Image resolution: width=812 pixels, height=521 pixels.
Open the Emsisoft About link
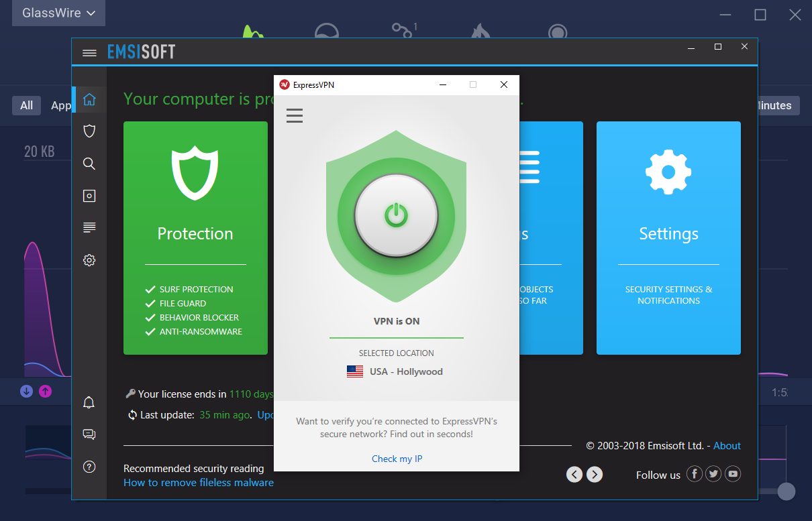727,446
